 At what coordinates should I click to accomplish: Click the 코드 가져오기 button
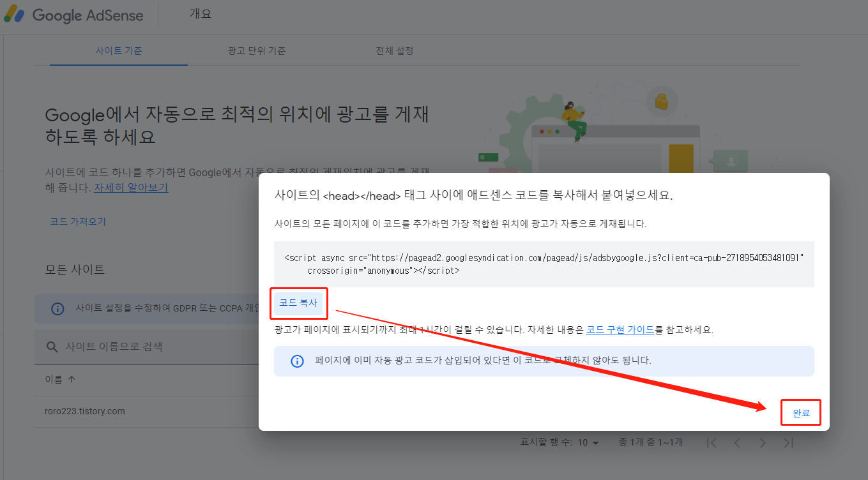click(78, 221)
